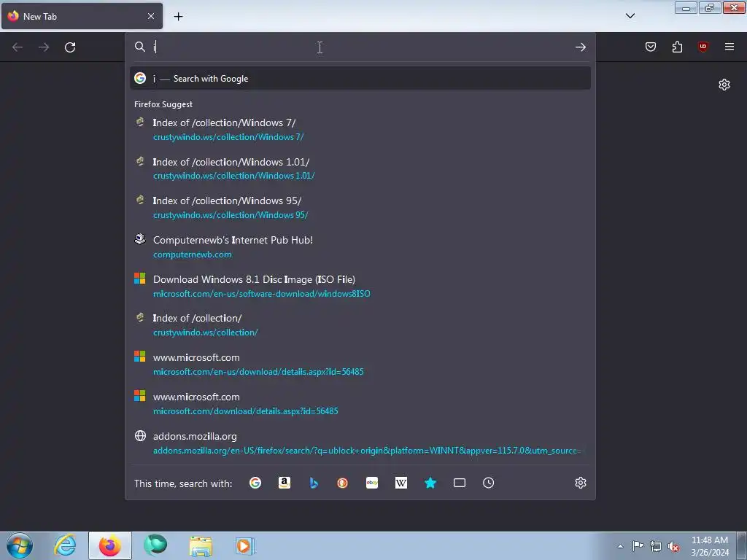This screenshot has width=747, height=560.
Task: Search this time with Google icon
Action: [255, 483]
